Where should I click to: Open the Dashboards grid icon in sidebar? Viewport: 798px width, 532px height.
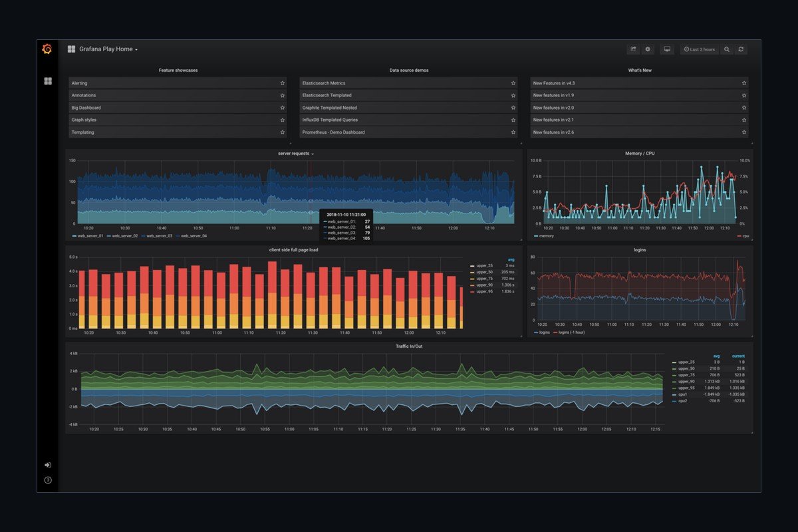48,81
